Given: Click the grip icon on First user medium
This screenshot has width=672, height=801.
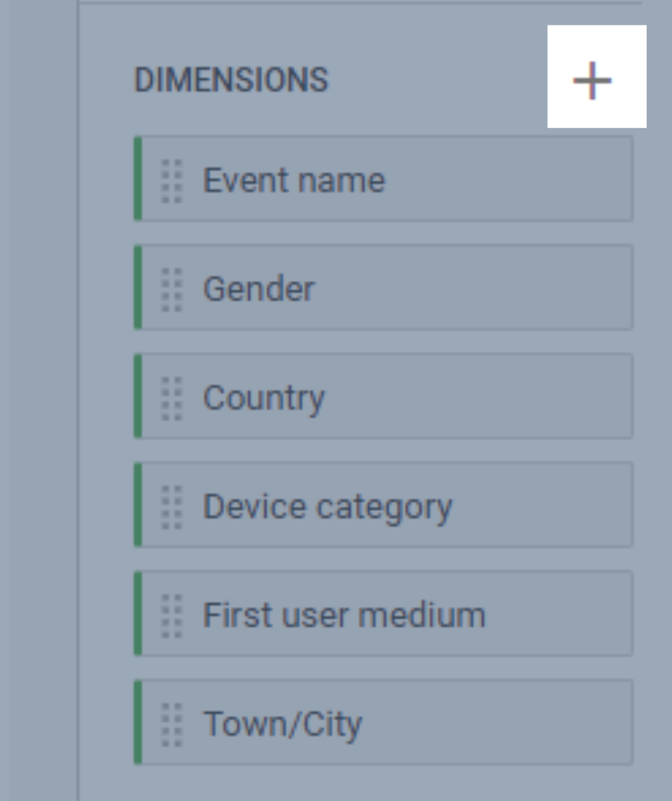Looking at the screenshot, I should tap(172, 615).
